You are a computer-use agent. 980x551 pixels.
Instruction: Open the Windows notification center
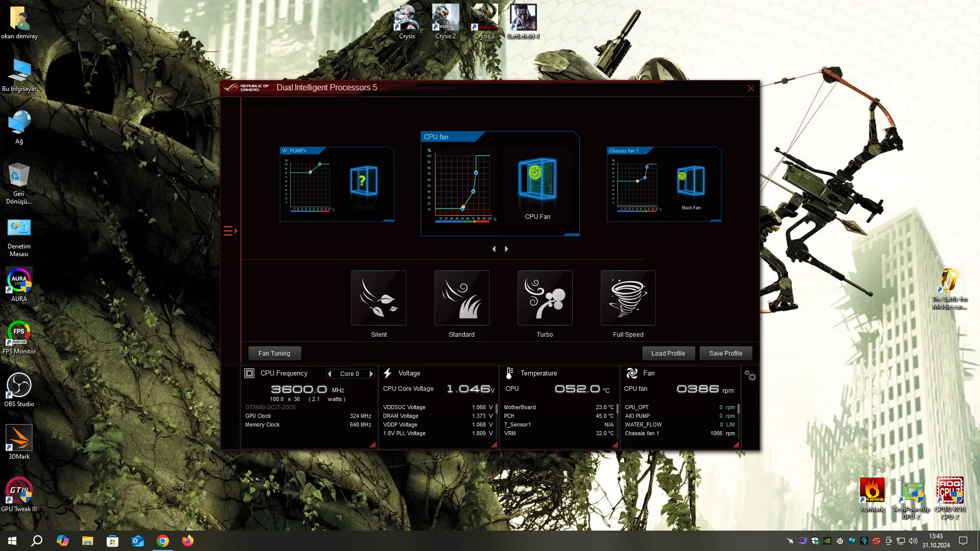pyautogui.click(x=963, y=541)
